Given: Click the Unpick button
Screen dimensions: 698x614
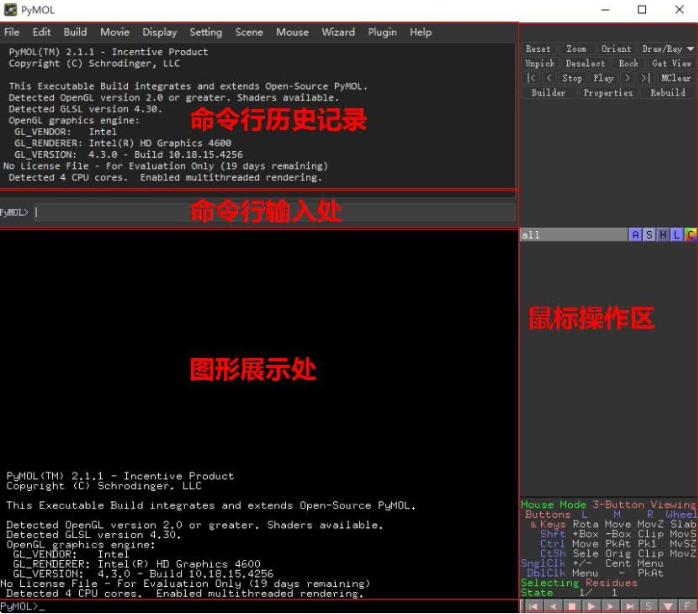Looking at the screenshot, I should (540, 64).
